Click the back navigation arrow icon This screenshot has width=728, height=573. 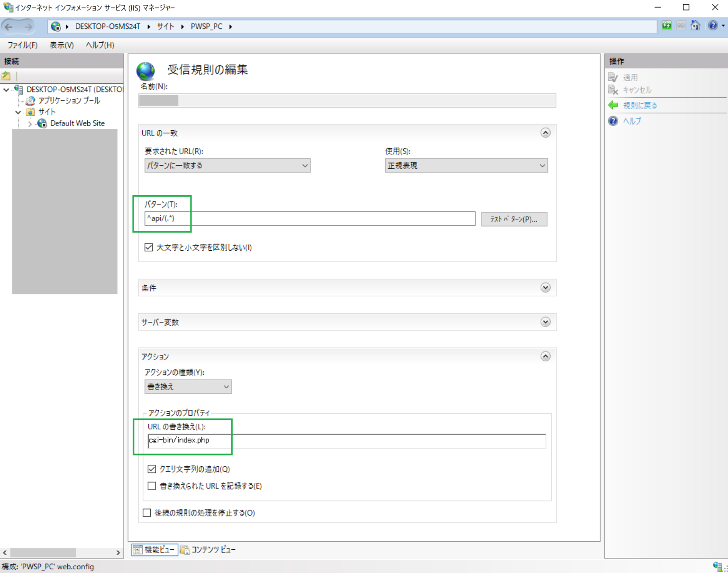(9, 27)
